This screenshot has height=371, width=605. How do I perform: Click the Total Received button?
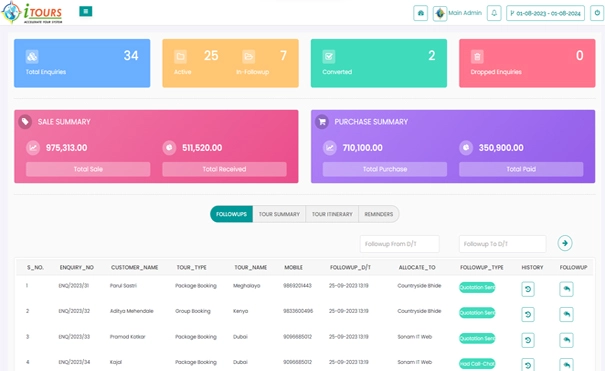point(224,169)
